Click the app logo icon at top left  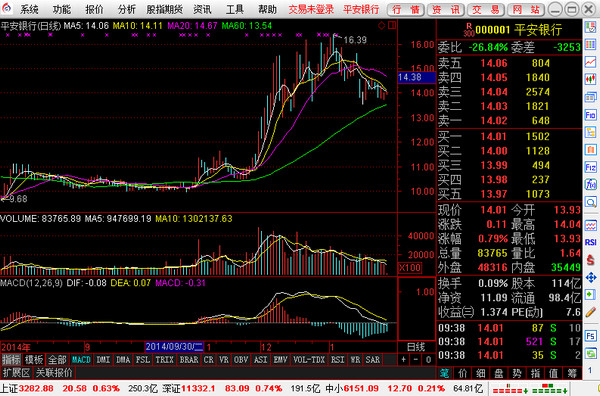7,8
